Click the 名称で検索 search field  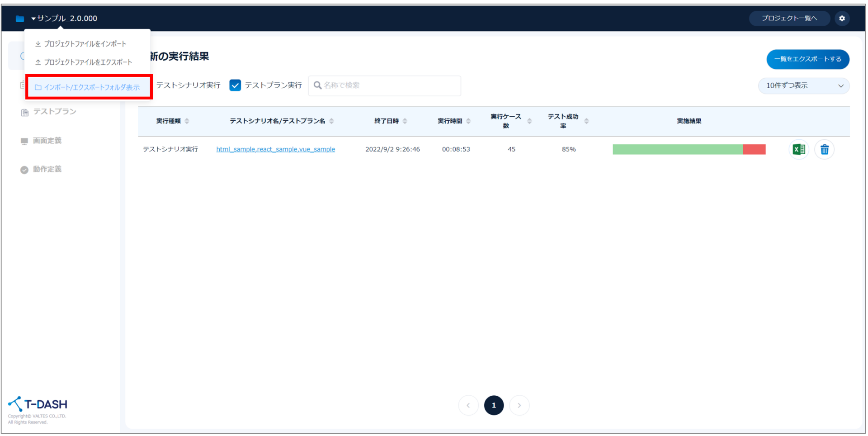coord(389,85)
